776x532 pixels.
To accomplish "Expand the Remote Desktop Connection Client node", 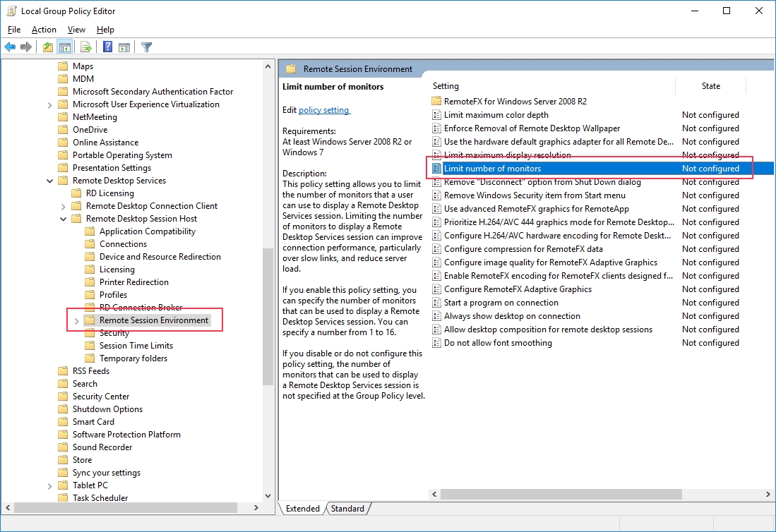I will pos(64,206).
